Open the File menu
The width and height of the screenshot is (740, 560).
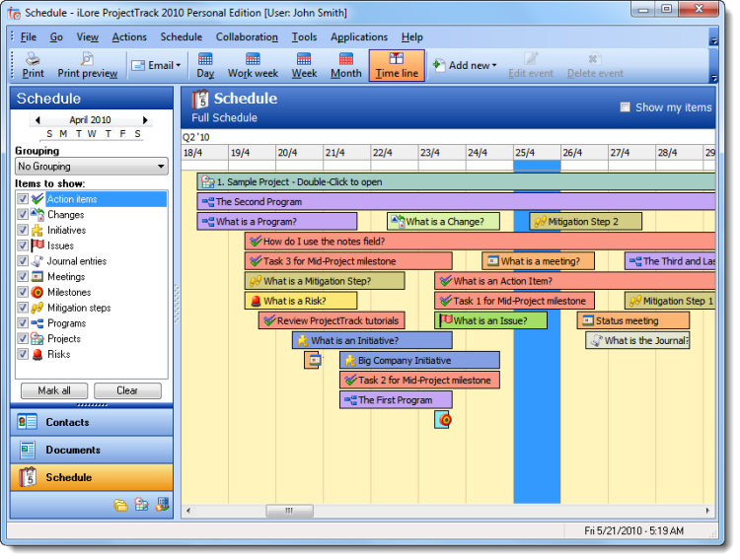(x=29, y=37)
